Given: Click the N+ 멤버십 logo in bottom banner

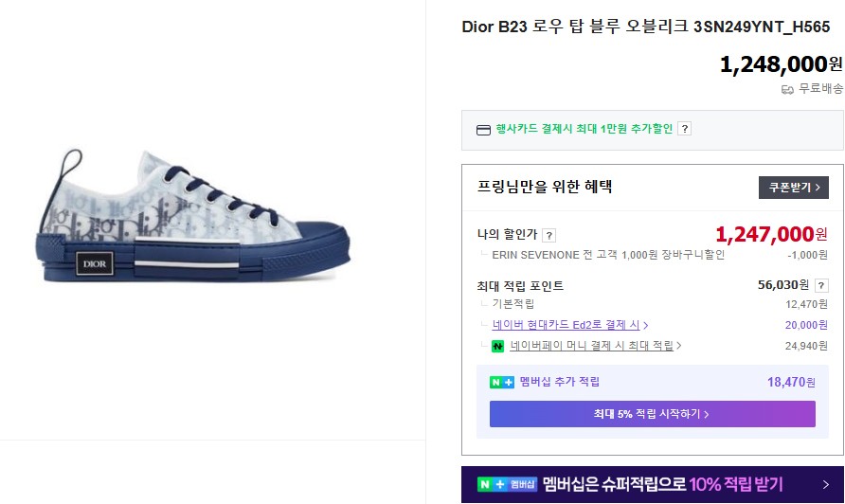Looking at the screenshot, I should click(508, 484).
